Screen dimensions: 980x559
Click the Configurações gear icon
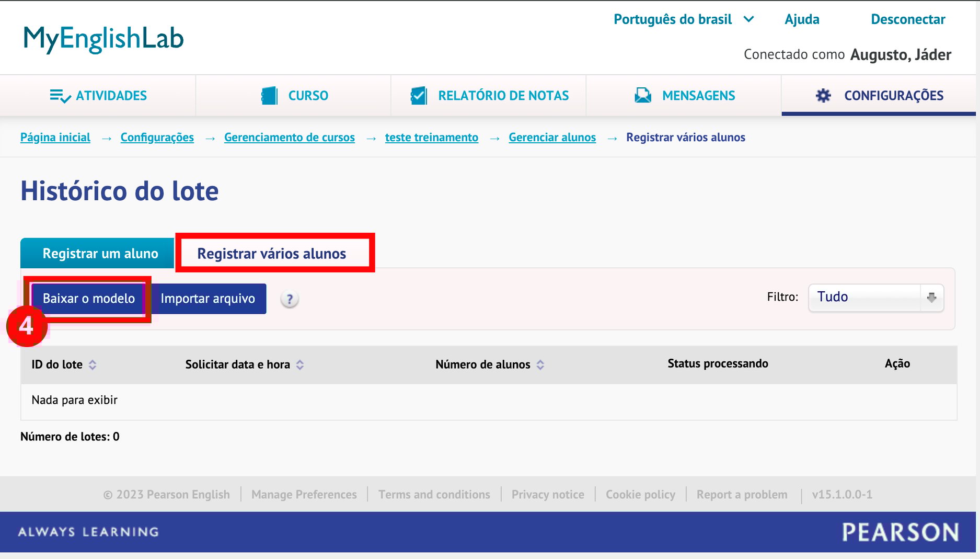[823, 96]
